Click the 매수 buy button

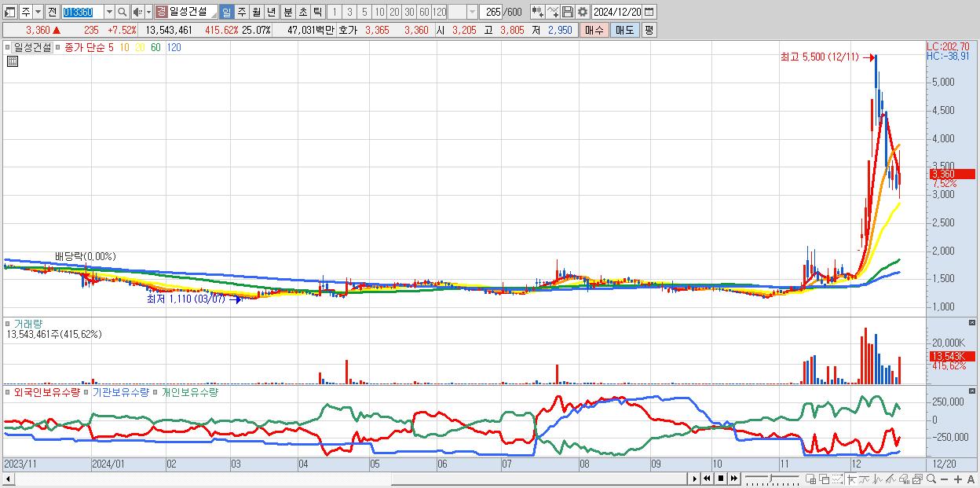pos(594,30)
